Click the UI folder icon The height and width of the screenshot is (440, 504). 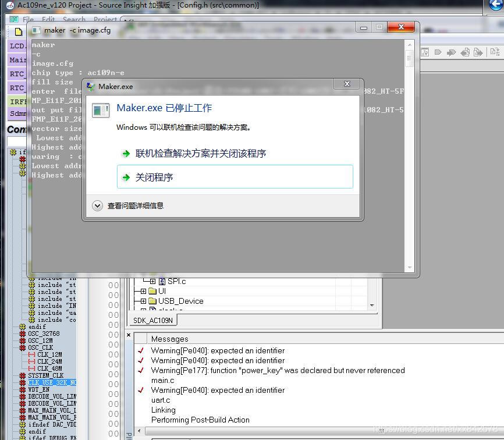[152, 291]
